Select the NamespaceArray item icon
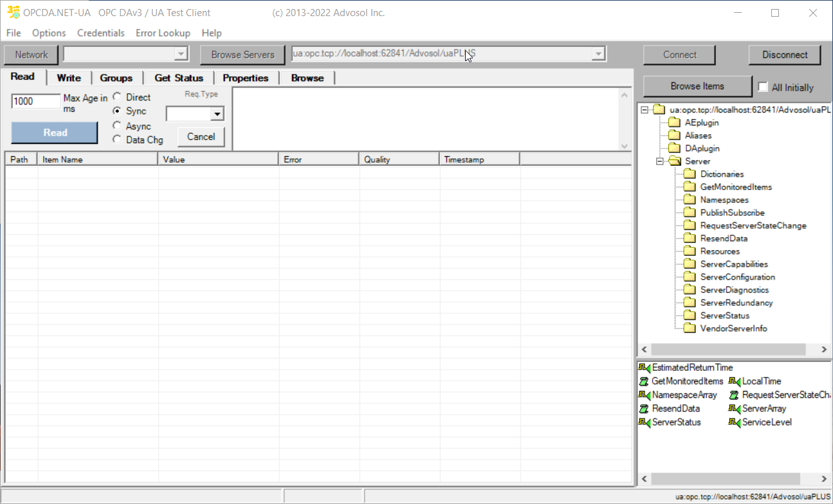 [x=645, y=395]
